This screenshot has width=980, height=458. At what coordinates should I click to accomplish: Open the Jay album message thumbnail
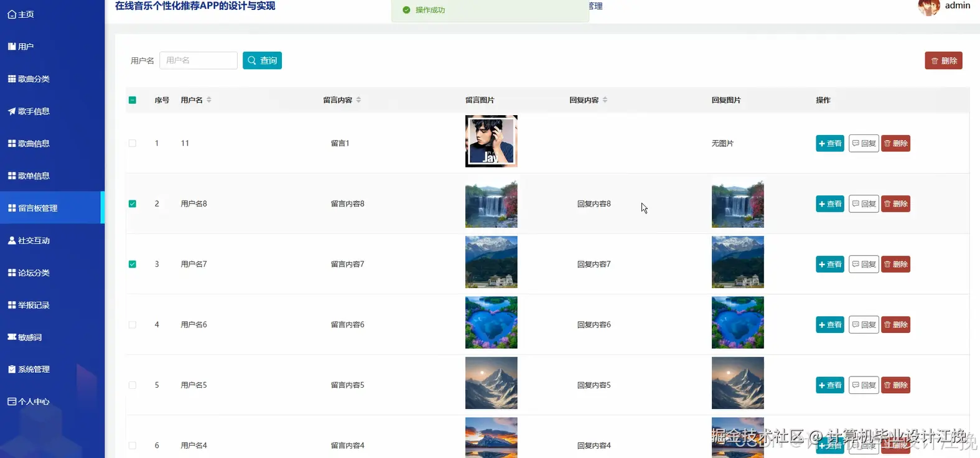492,141
